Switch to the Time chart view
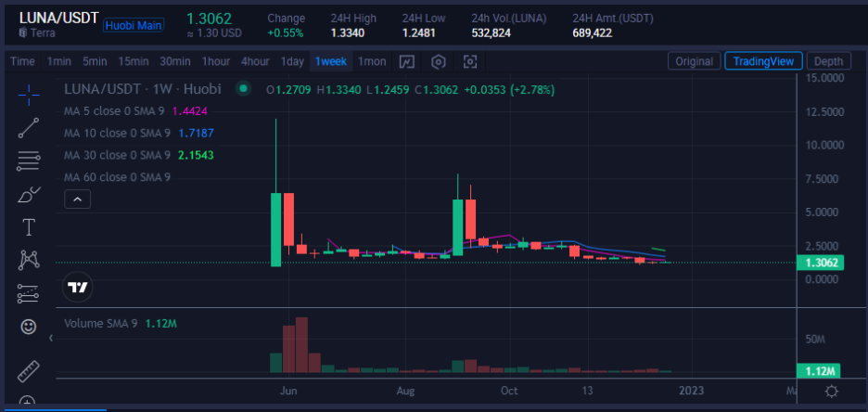Viewport: 868px width, 412px height. pyautogui.click(x=22, y=61)
